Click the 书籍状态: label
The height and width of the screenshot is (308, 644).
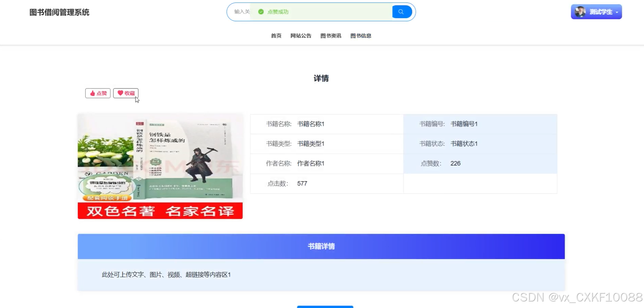432,144
